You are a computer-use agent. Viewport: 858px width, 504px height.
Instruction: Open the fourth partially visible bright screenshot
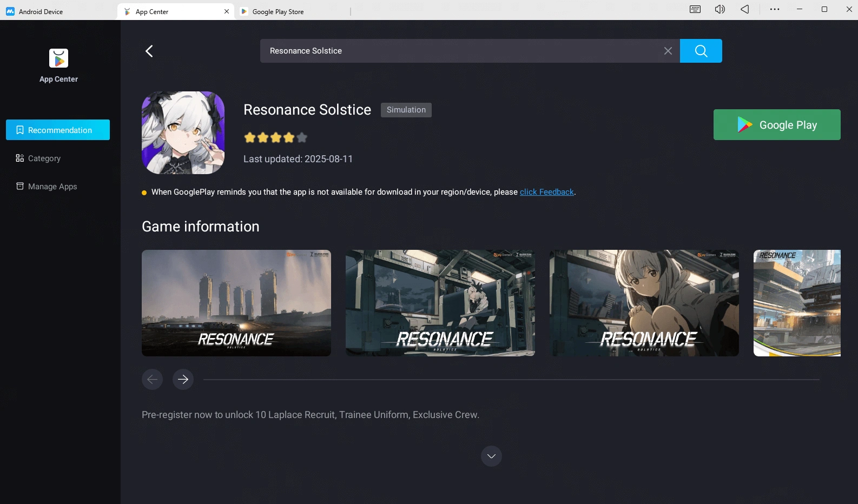click(797, 303)
